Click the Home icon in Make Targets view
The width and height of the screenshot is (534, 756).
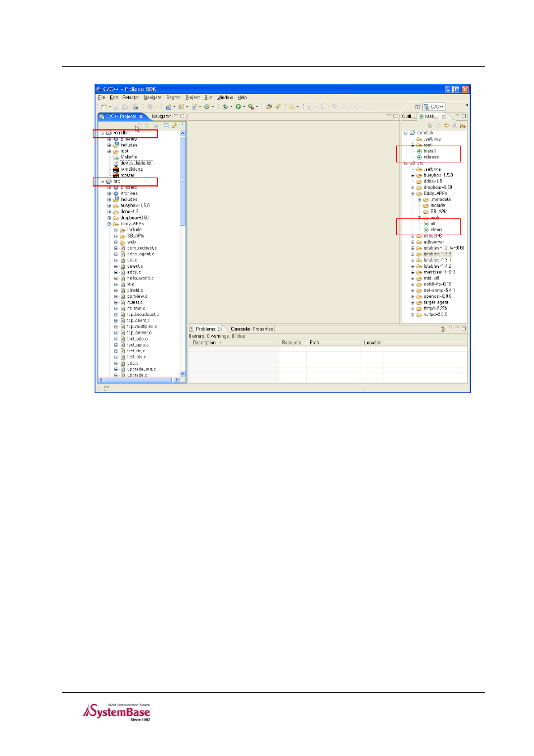click(430, 125)
